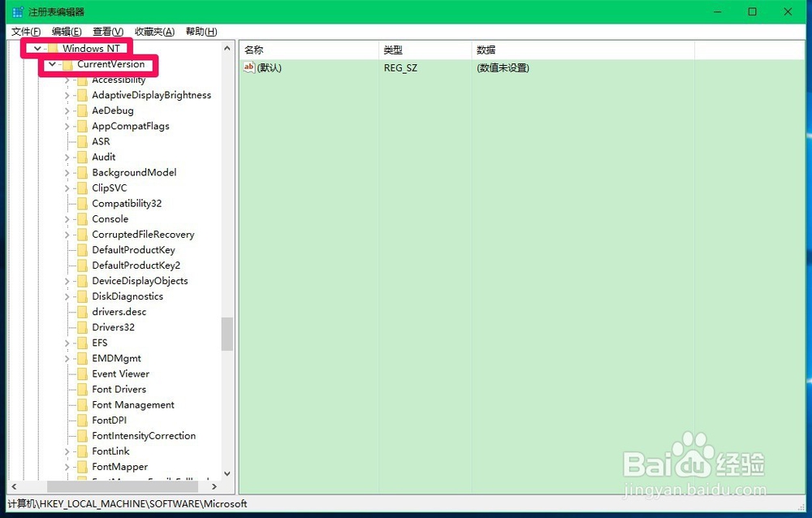
Task: Collapse the Windows NT key
Action: (37, 49)
